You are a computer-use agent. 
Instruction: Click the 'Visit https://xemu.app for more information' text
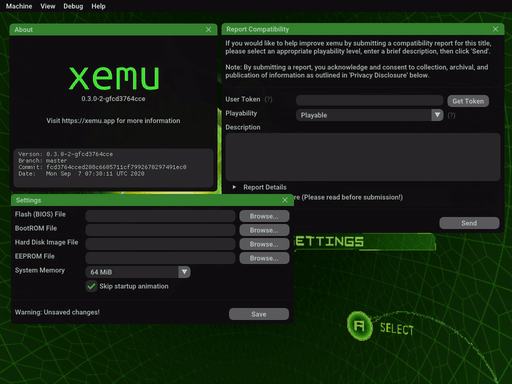coord(113,121)
